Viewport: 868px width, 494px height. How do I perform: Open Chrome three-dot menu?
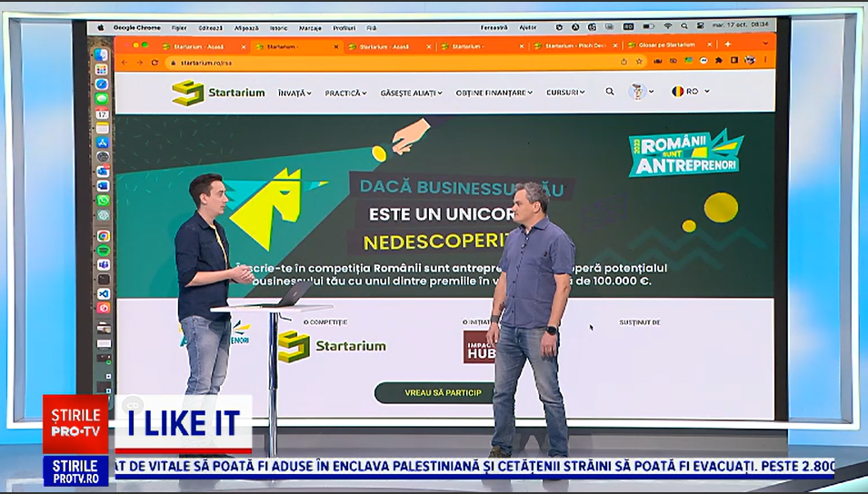766,60
